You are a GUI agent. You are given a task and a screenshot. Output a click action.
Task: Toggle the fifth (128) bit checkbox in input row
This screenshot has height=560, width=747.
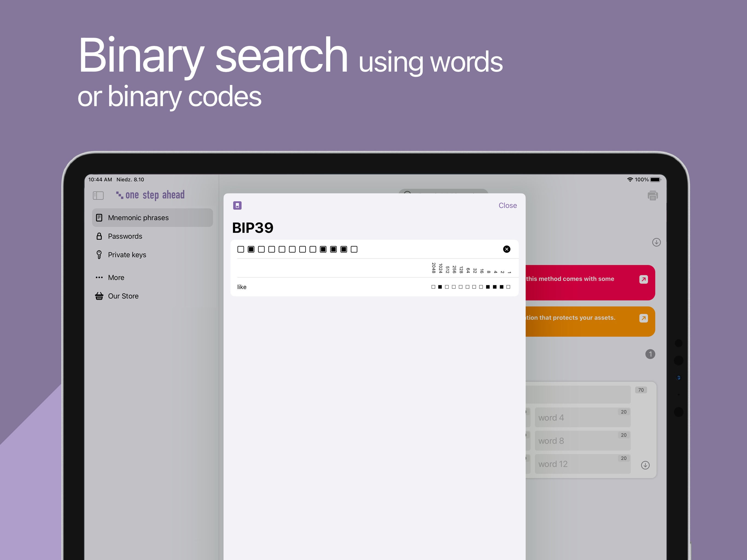(282, 249)
